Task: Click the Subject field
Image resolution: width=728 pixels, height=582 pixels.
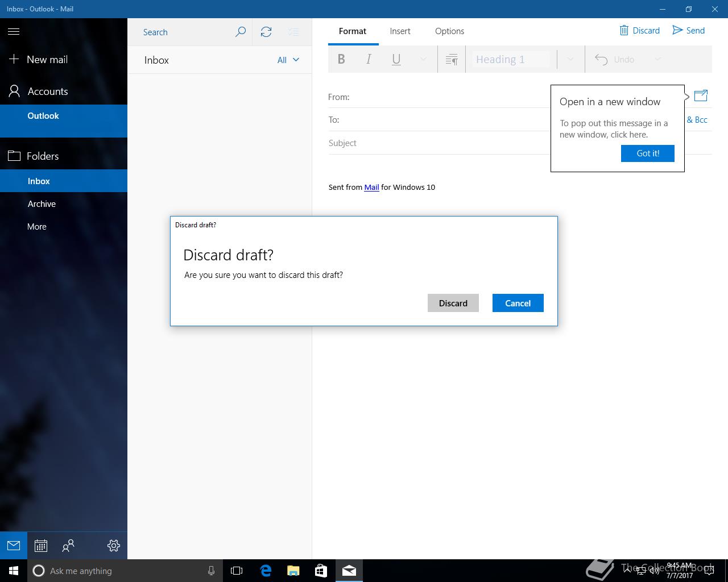Action: point(439,143)
